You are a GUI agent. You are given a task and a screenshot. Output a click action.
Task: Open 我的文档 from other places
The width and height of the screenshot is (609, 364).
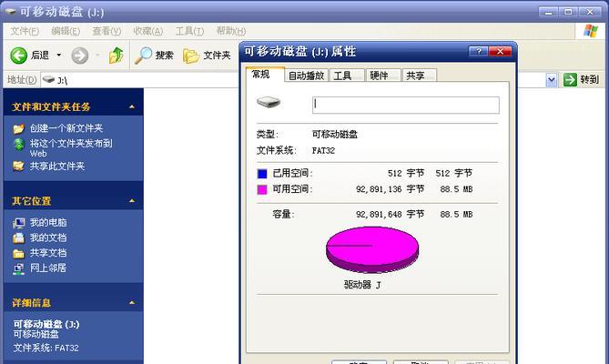pos(48,238)
